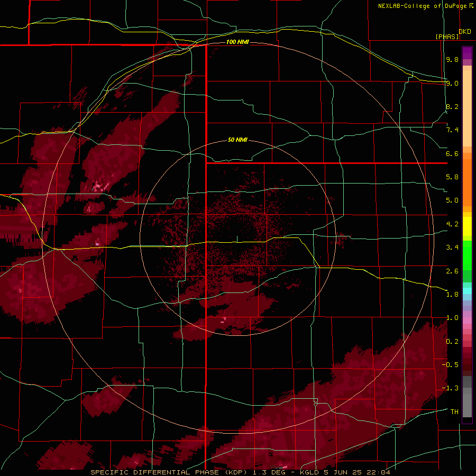This screenshot has width=476, height=476.
Task: Click the -0.5 value on the scale
Action: [450, 365]
